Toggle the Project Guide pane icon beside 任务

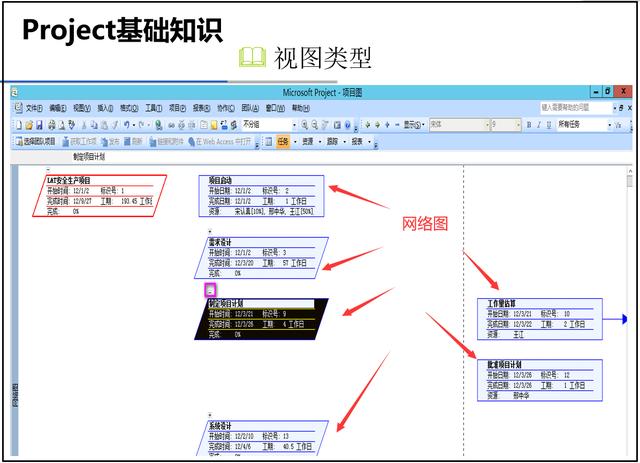pyautogui.click(x=268, y=142)
